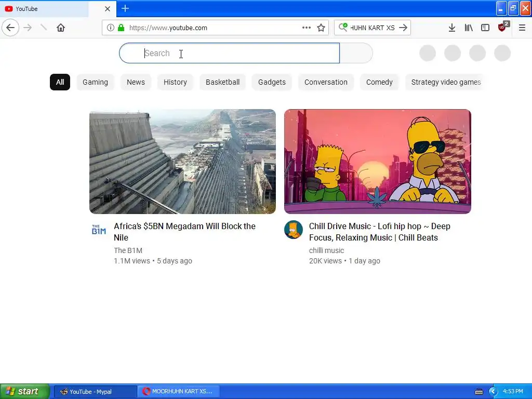Select the Conversation filter chip
Viewport: 532px width, 399px height.
pos(326,82)
